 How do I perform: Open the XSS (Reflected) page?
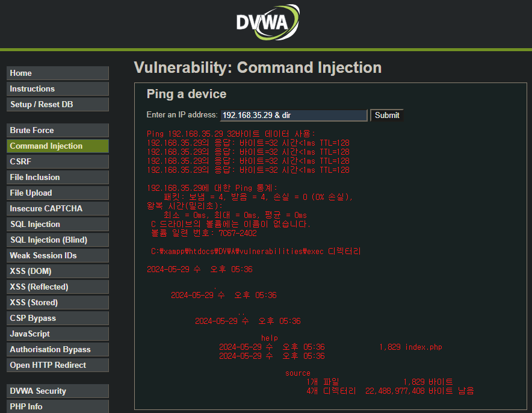point(58,287)
